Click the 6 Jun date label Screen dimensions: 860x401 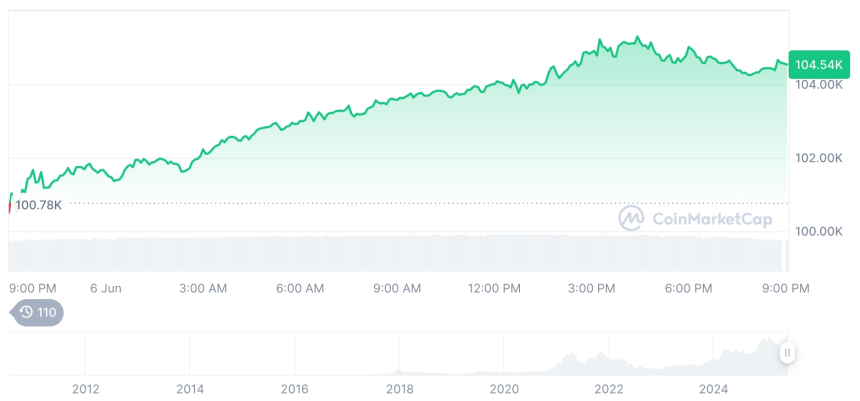tap(105, 288)
